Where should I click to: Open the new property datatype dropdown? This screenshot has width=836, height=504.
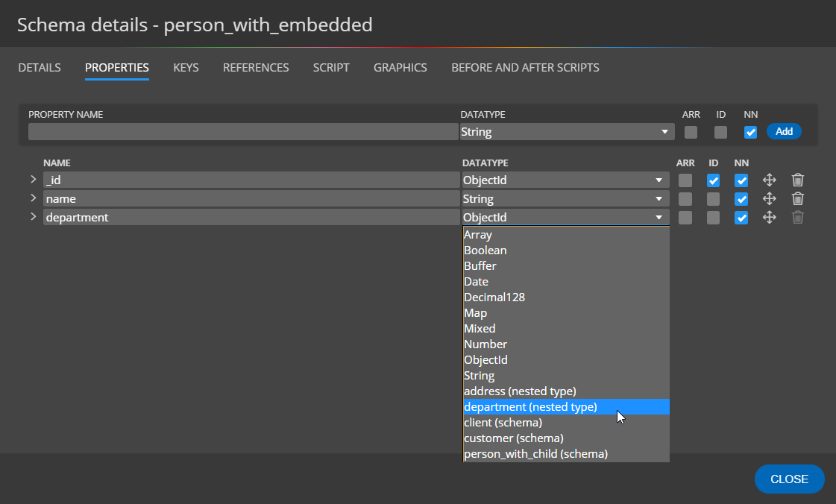tap(567, 132)
